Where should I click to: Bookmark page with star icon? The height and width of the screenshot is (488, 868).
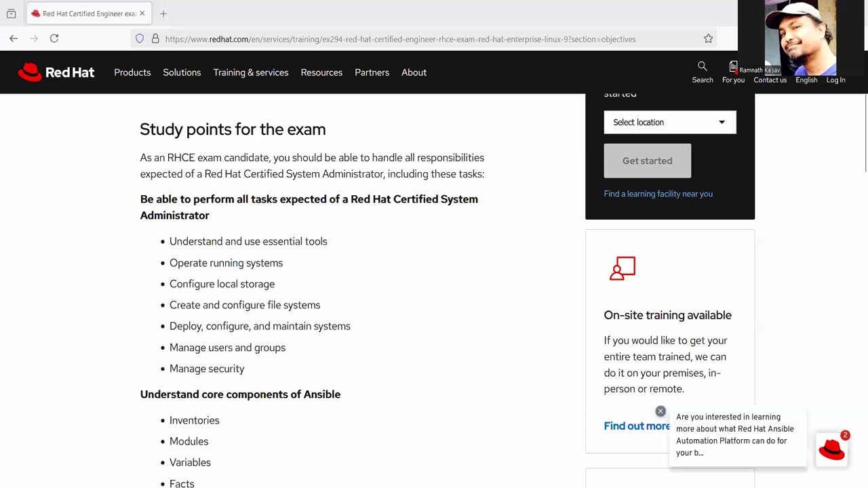708,39
